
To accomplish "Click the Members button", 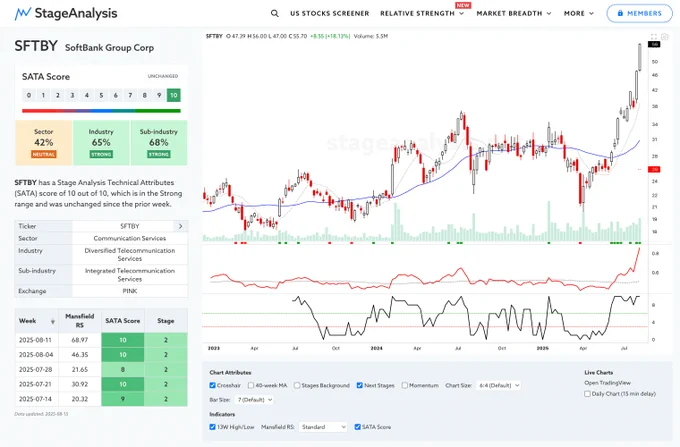I will [639, 13].
